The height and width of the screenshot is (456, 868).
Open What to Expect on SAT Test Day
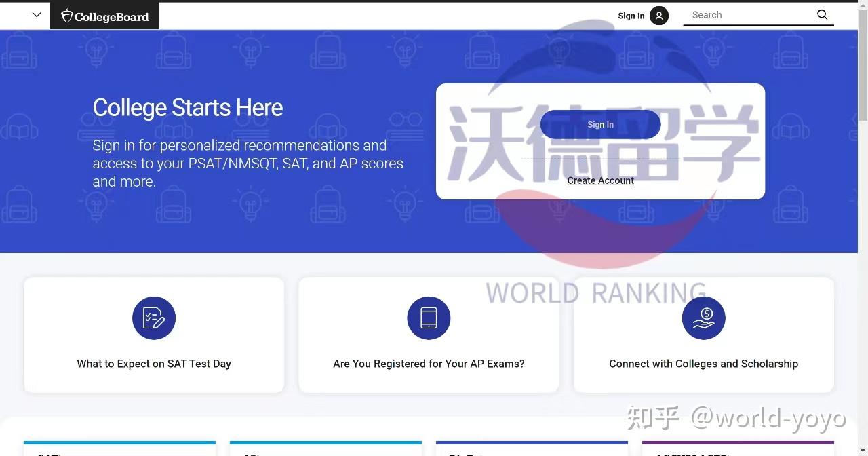(154, 364)
